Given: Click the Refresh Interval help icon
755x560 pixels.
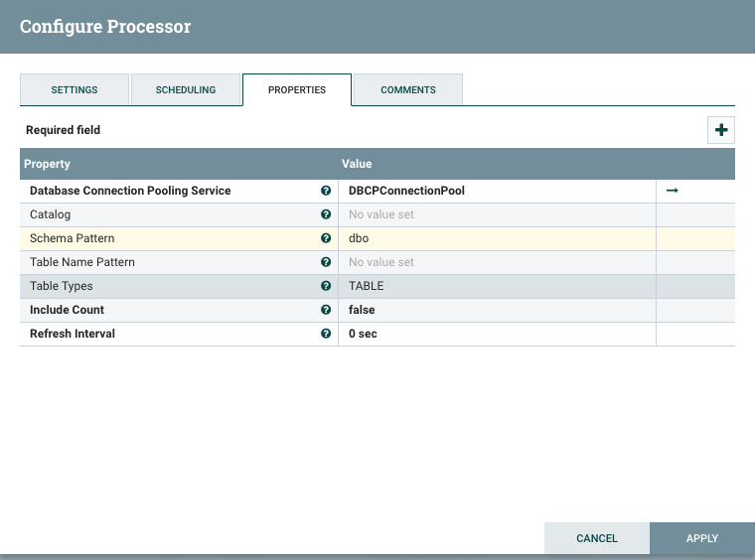Looking at the screenshot, I should [x=326, y=334].
